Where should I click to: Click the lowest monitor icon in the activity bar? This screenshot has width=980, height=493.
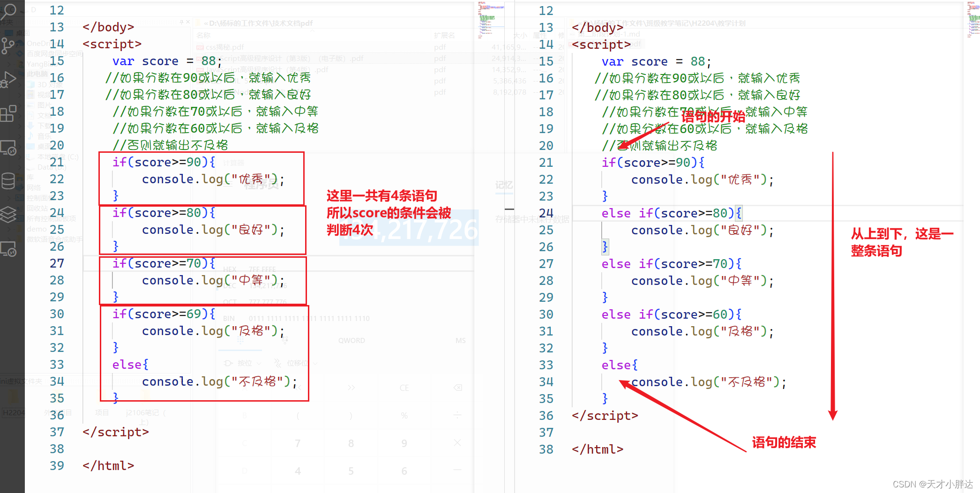[x=8, y=249]
